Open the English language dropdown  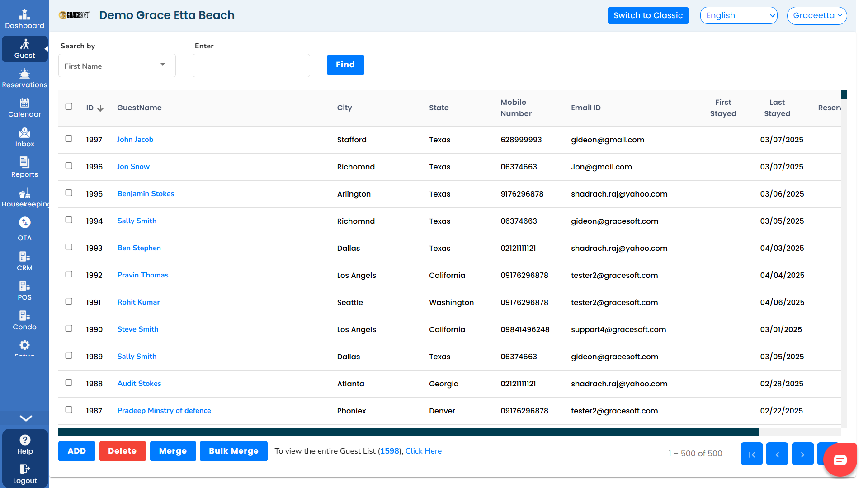tap(738, 15)
